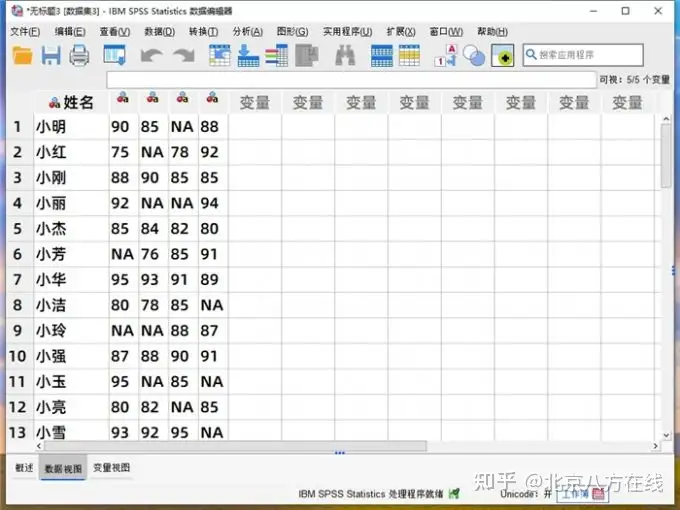Open the 窗口(W) menu
Viewport: 680px width, 510px height.
click(446, 32)
